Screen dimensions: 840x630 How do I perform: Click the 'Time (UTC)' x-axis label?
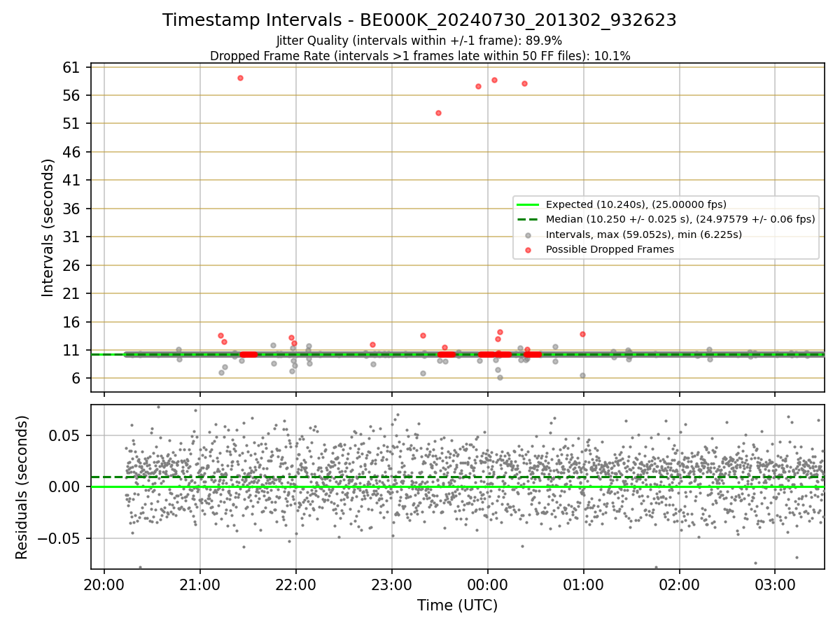pos(457,605)
